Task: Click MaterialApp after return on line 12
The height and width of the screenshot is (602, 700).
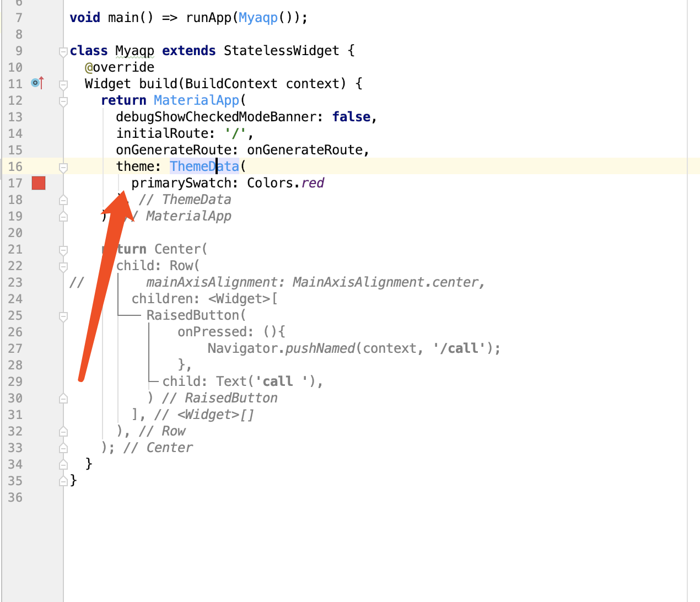Action: point(196,100)
